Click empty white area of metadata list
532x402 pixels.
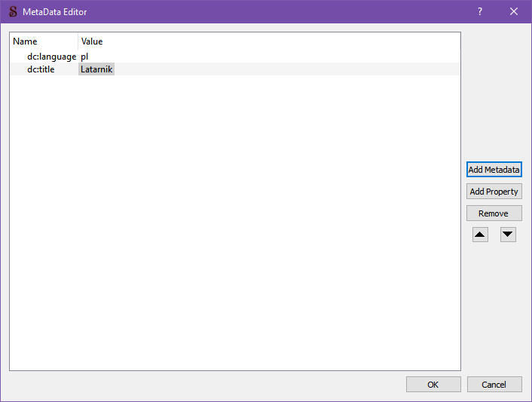[x=234, y=226]
